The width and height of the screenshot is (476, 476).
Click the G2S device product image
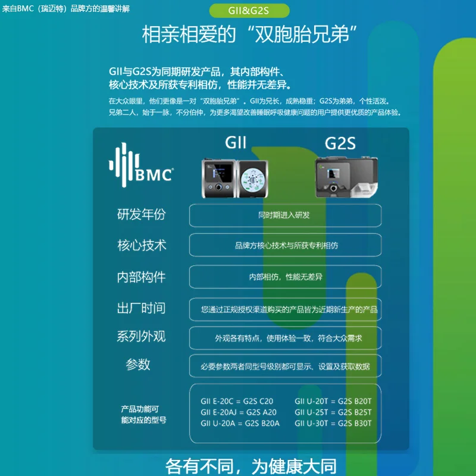click(346, 177)
